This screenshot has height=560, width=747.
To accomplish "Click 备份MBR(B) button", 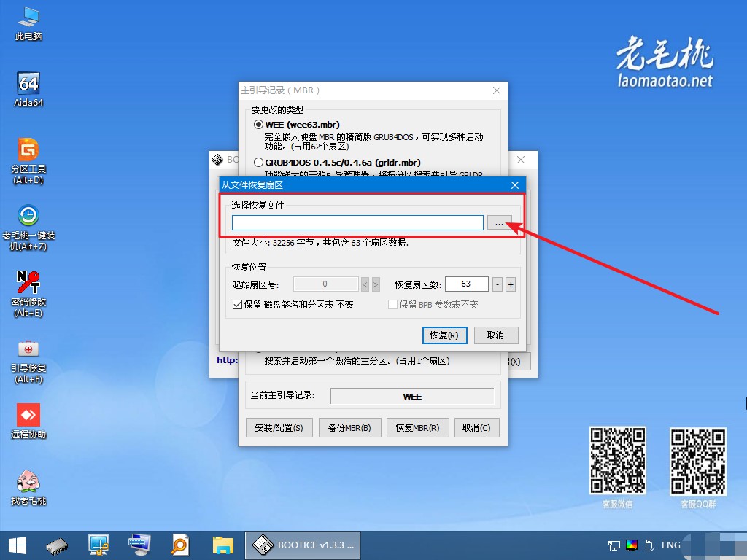I will 349,427.
